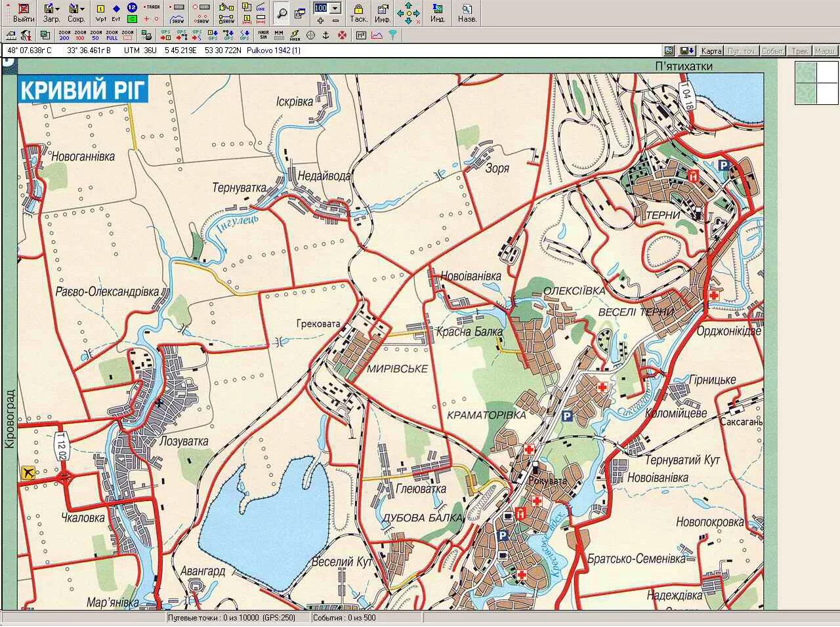Expand the Загр. load dropdown arrow
This screenshot has height=627, width=840.
pyautogui.click(x=57, y=9)
